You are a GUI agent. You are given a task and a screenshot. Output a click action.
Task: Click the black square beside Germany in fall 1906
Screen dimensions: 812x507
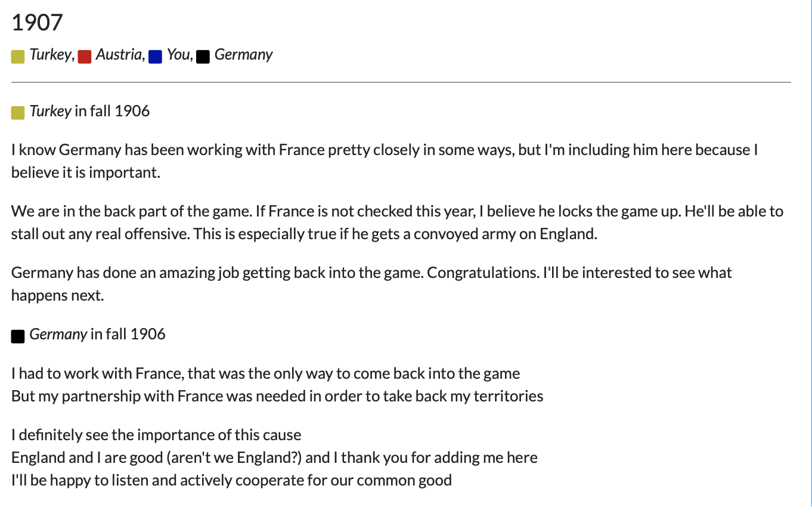(x=18, y=336)
